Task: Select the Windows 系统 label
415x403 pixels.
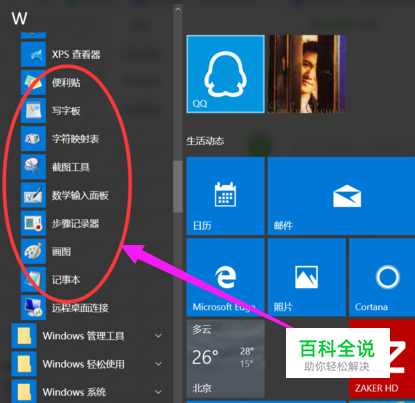Action: pos(74,392)
